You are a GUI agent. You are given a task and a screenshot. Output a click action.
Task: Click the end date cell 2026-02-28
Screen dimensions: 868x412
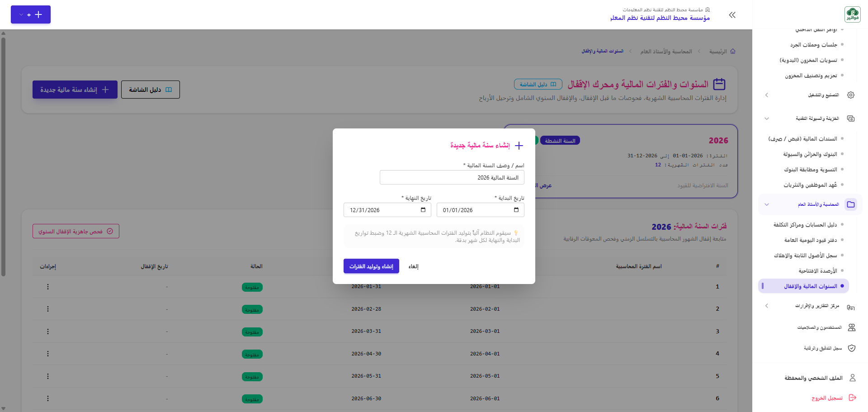pyautogui.click(x=366, y=309)
